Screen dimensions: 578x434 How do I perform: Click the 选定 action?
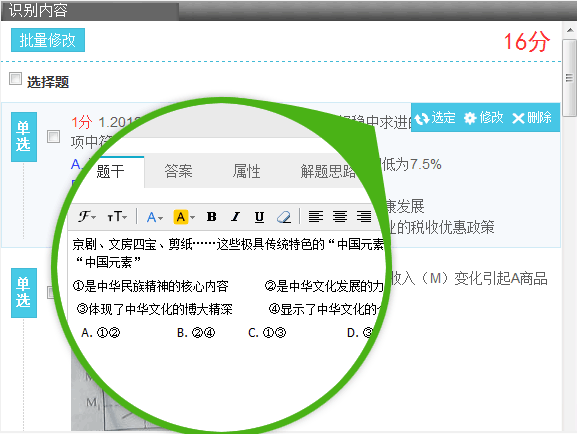coord(435,118)
